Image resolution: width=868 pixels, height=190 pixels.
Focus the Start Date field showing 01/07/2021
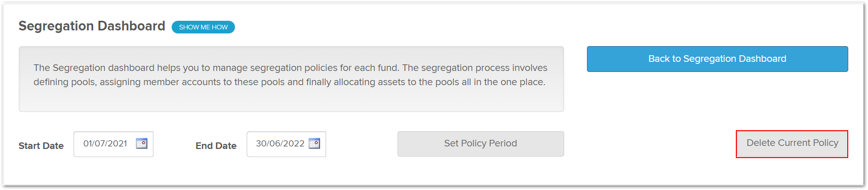113,144
